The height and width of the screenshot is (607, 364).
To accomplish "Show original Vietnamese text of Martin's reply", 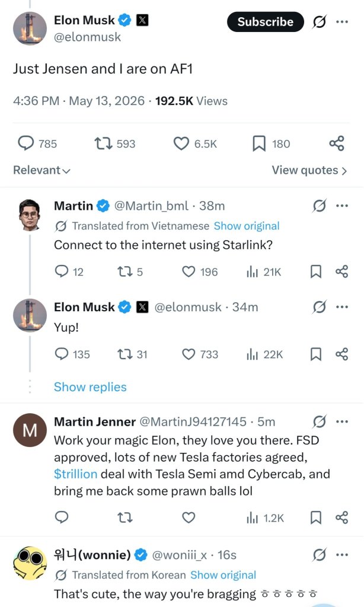I will pyautogui.click(x=247, y=226).
